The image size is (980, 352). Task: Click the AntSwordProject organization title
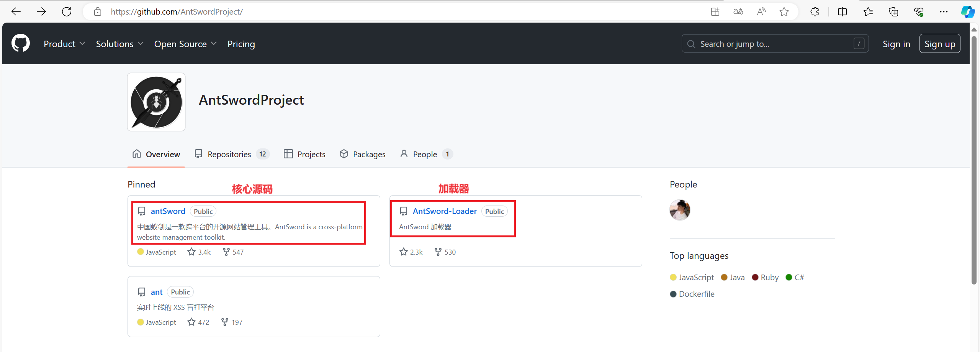coord(251,100)
